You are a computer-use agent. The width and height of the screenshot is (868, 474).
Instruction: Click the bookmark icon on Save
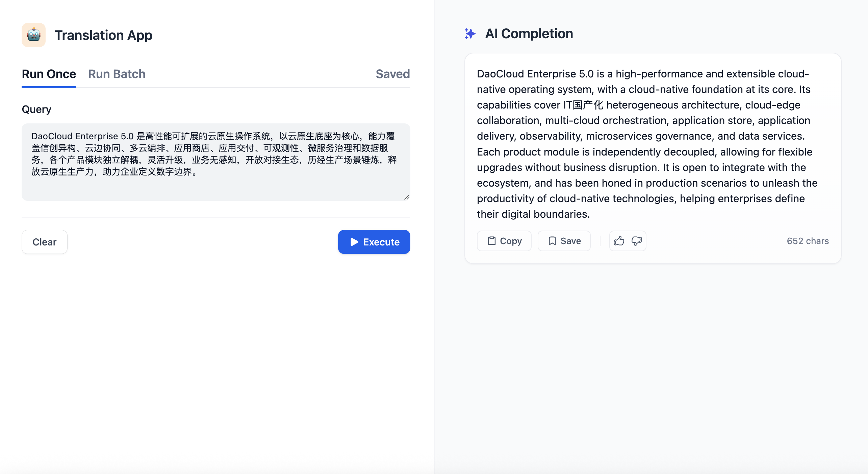click(552, 241)
